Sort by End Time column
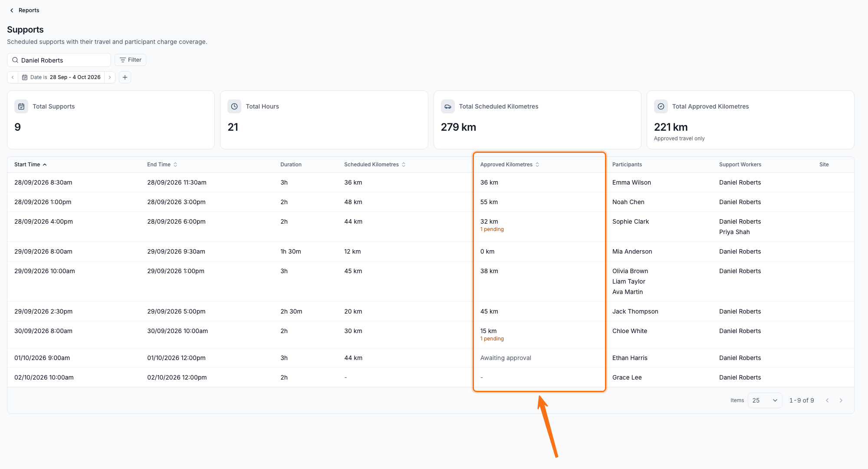The image size is (868, 469). point(162,165)
